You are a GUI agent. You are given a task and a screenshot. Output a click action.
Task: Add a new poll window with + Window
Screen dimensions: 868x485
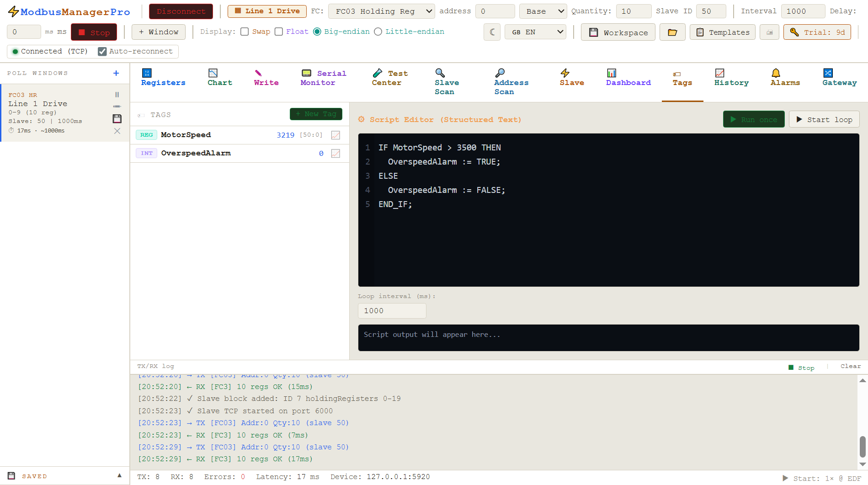click(x=159, y=32)
